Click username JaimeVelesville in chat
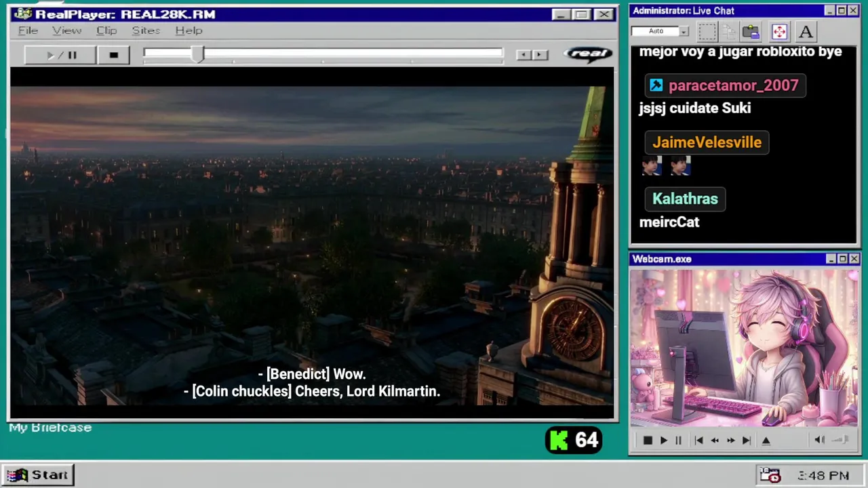 point(707,142)
